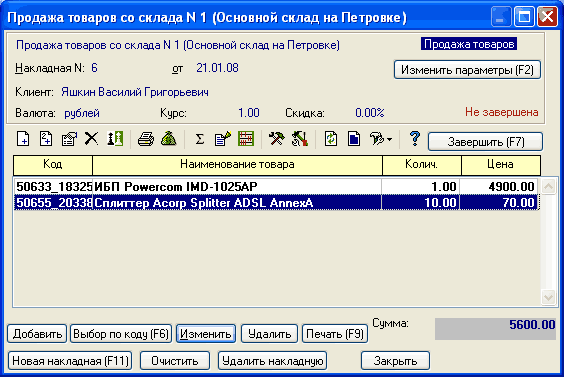Open the properties form icon

click(69, 139)
